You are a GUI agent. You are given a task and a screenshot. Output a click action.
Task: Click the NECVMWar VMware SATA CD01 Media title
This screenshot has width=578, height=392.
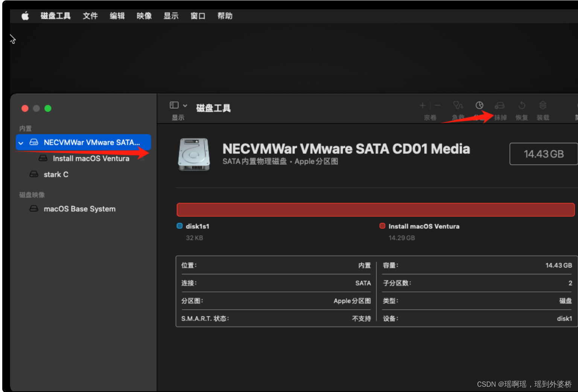pyautogui.click(x=346, y=149)
